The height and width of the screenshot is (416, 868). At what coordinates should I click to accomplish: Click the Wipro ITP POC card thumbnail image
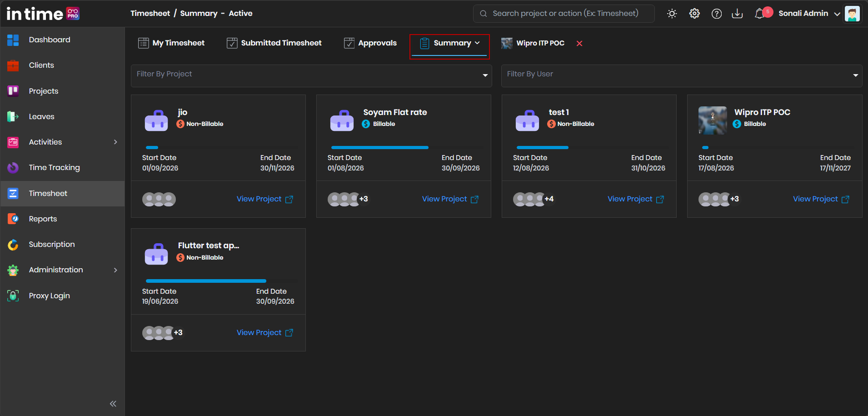pyautogui.click(x=713, y=120)
